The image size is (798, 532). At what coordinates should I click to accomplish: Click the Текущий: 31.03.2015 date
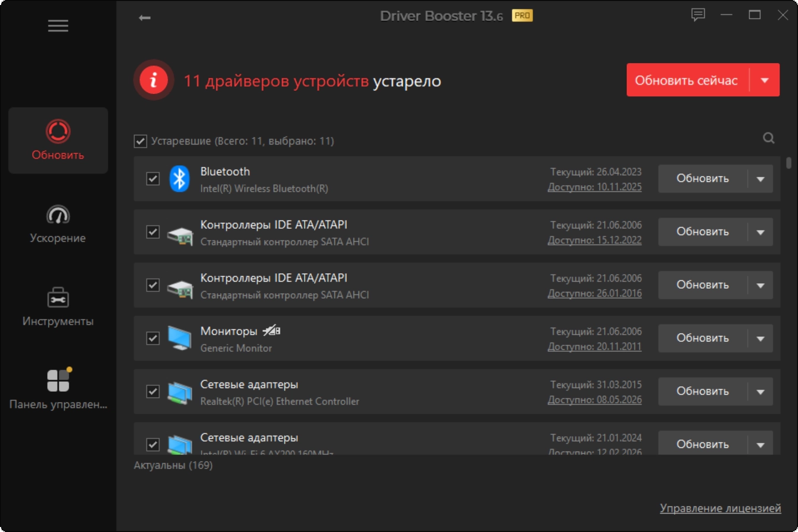596,385
